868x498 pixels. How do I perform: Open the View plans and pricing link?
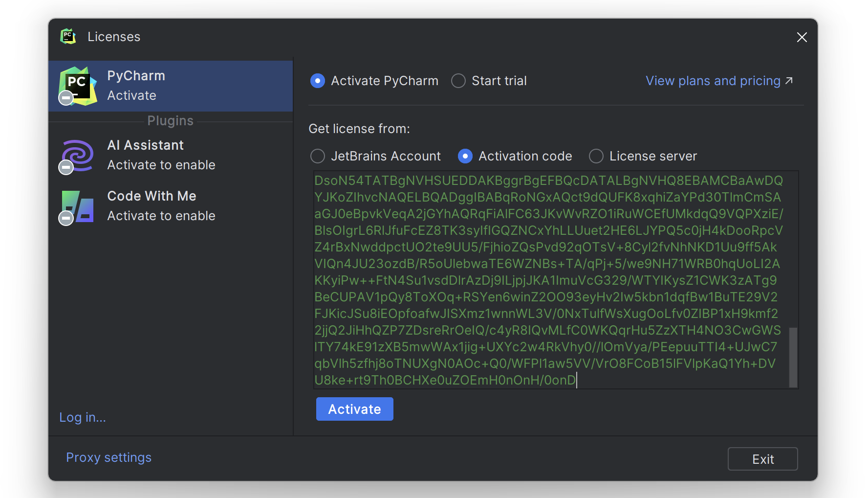(713, 81)
